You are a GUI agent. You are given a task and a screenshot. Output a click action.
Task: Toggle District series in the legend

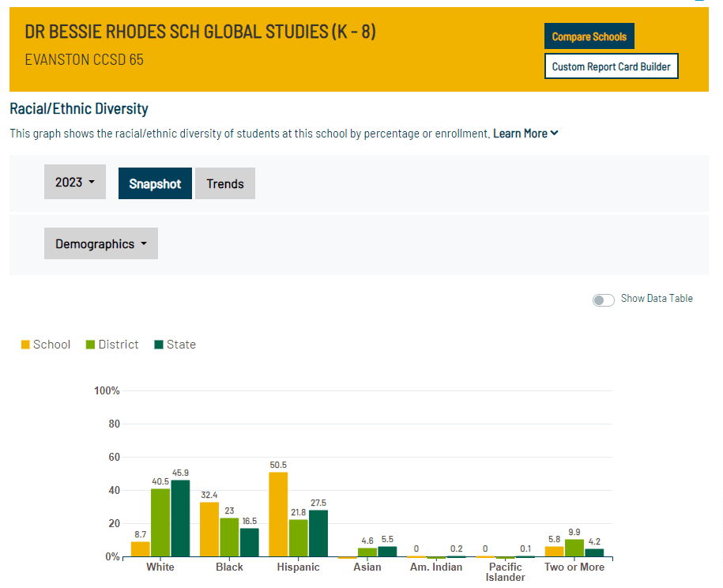click(x=111, y=345)
